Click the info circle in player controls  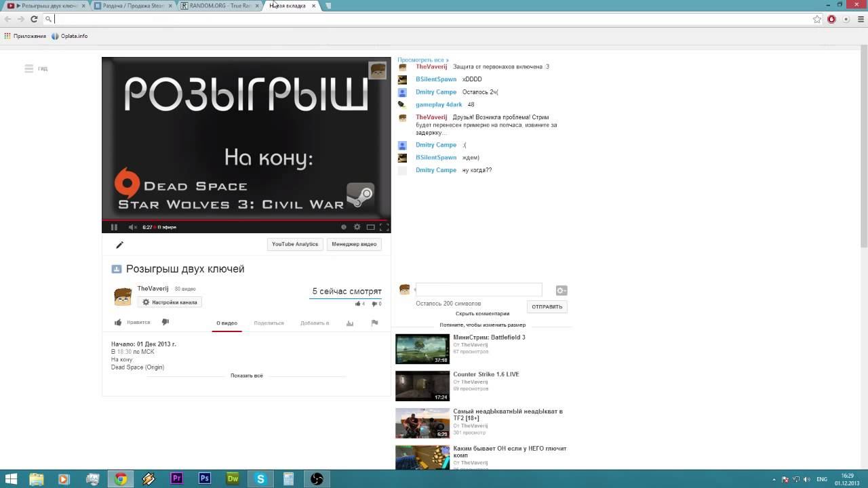pos(344,227)
